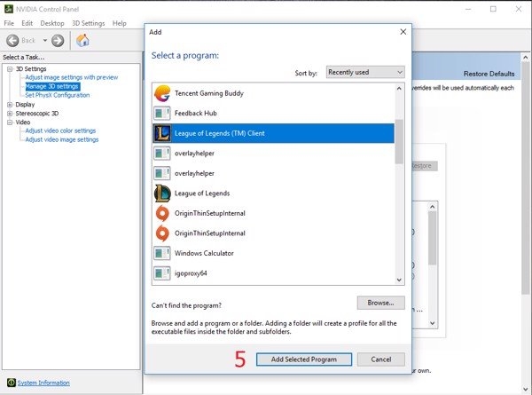This screenshot has width=532, height=395.
Task: Select Adjust video color settings
Action: click(x=60, y=130)
